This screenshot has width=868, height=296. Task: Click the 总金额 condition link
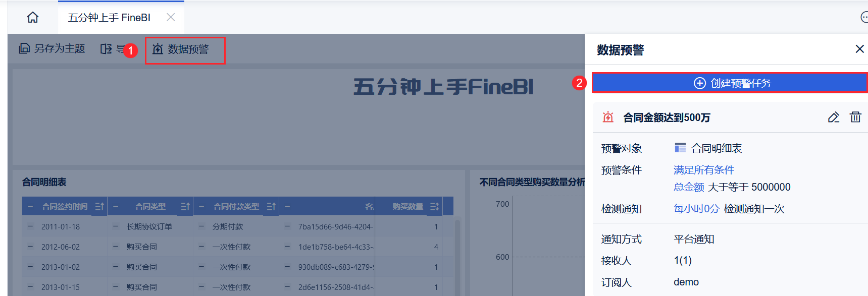(x=689, y=187)
